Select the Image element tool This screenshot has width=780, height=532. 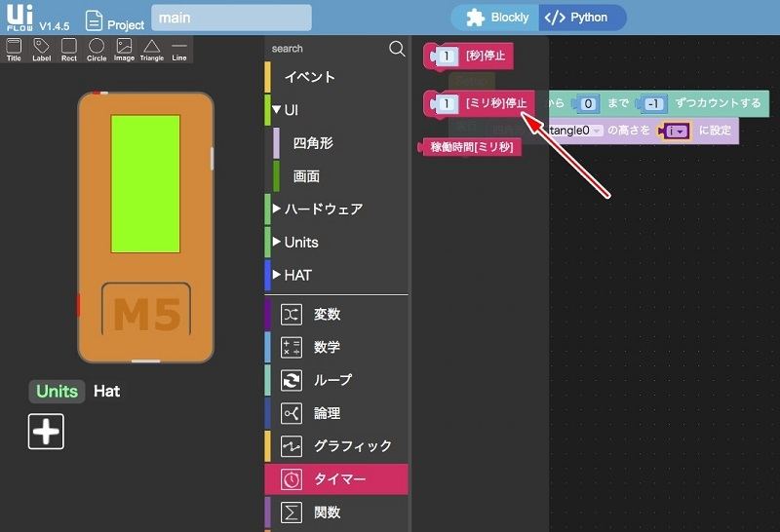pos(124,50)
